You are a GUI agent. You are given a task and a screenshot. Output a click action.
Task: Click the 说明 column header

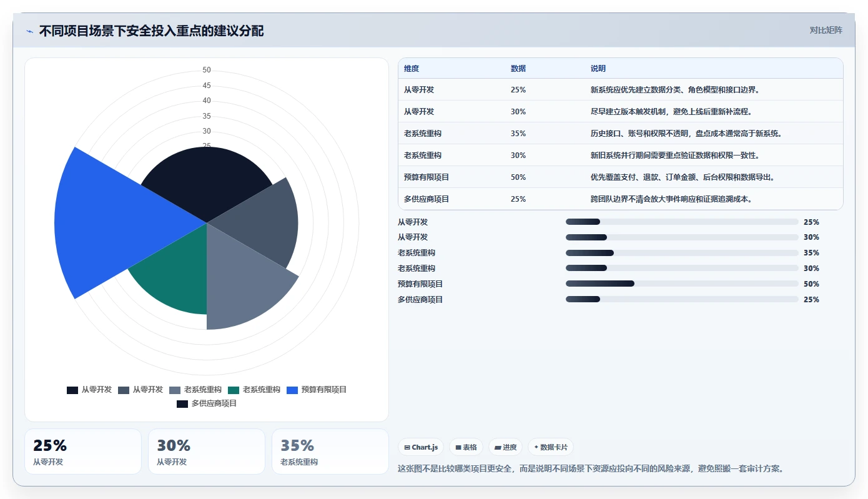tap(598, 69)
